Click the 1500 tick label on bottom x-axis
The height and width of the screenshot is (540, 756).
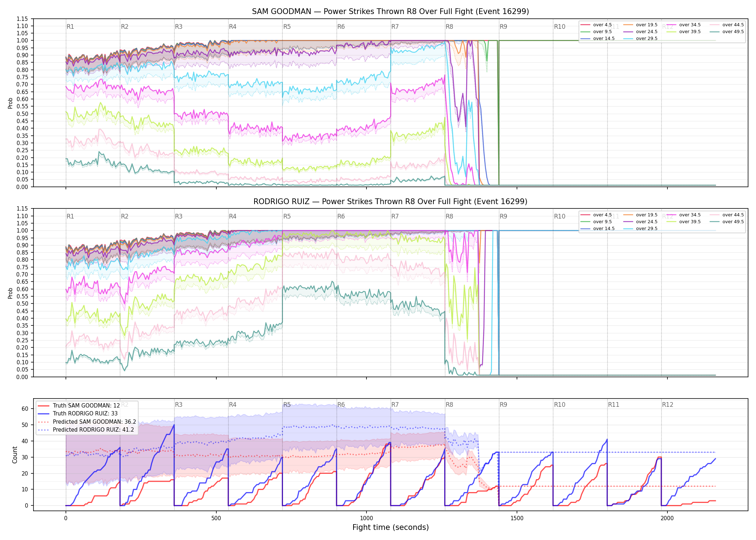coord(517,518)
